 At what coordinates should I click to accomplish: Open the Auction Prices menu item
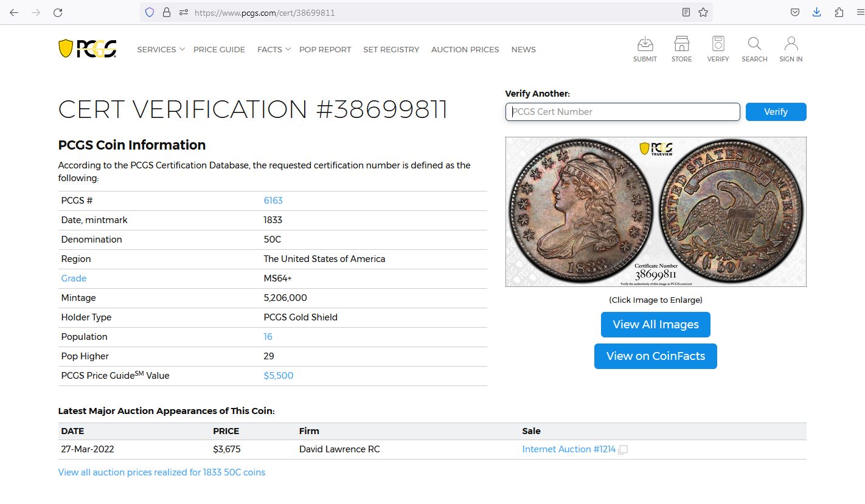tap(465, 49)
